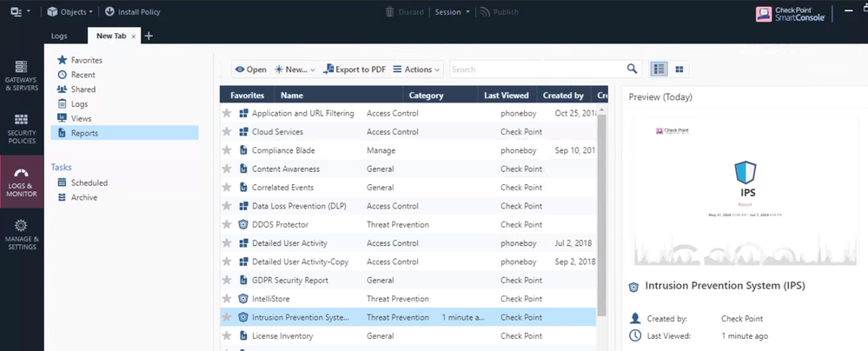Select the Content Awareness report row
Image resolution: width=868 pixels, height=351 pixels.
[408, 169]
